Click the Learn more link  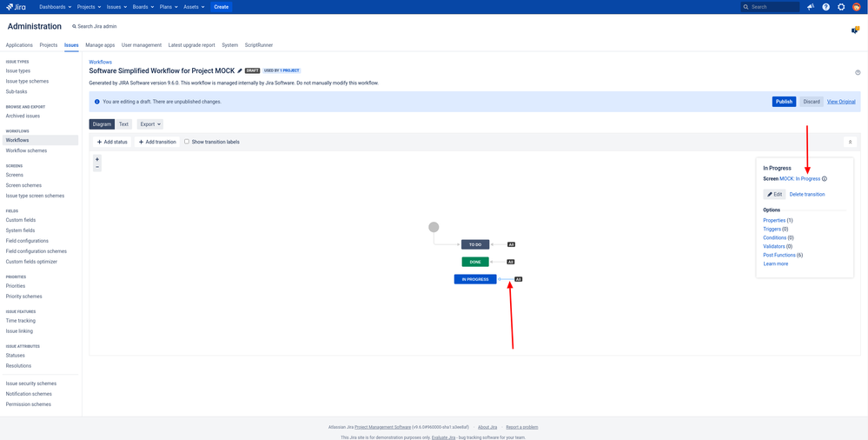click(x=776, y=263)
